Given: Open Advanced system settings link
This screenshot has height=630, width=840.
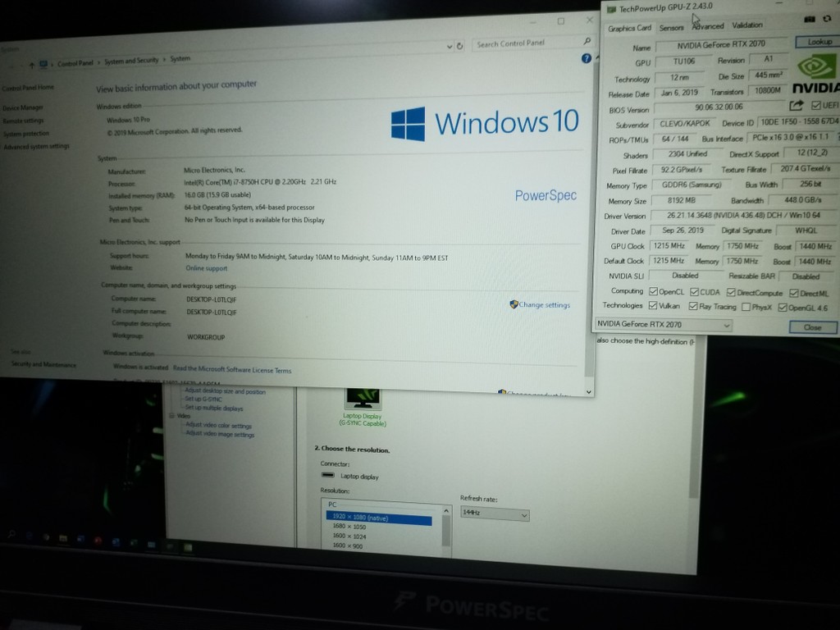Looking at the screenshot, I should (x=36, y=146).
